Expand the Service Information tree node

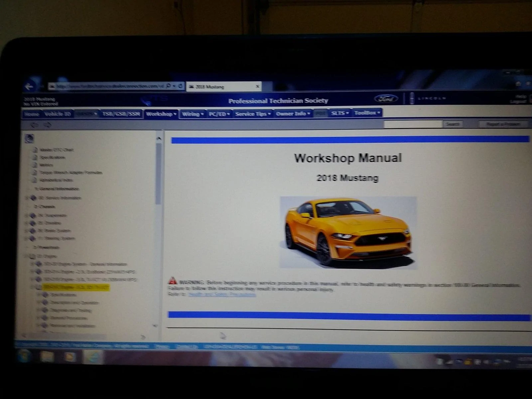pyautogui.click(x=27, y=198)
